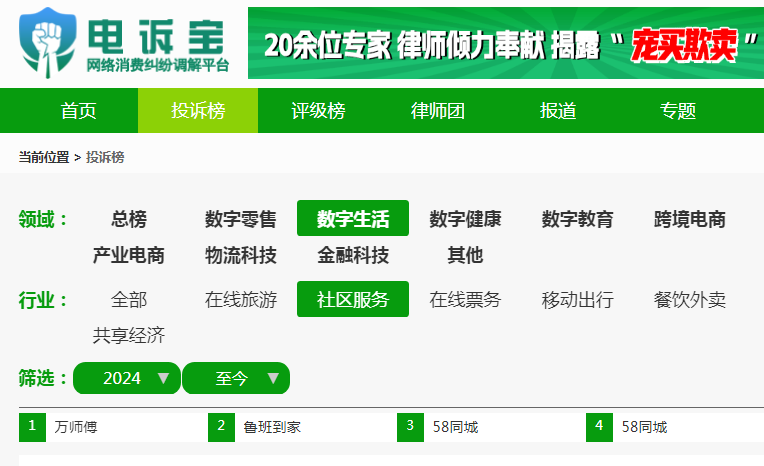Screen dimensions: 764x466
Task: Open the 律师团 navigation tab
Action: click(x=438, y=111)
